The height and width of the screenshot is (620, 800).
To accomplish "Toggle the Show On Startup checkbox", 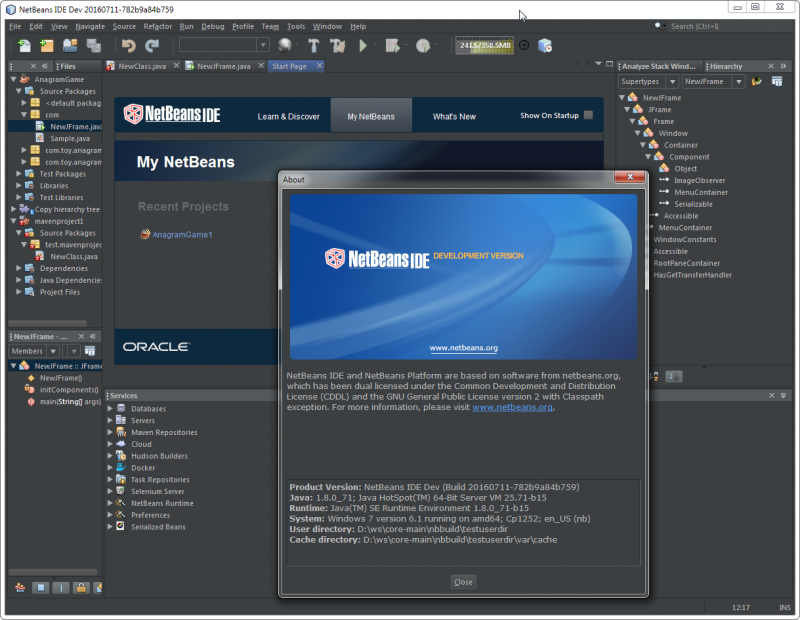I will (x=588, y=115).
